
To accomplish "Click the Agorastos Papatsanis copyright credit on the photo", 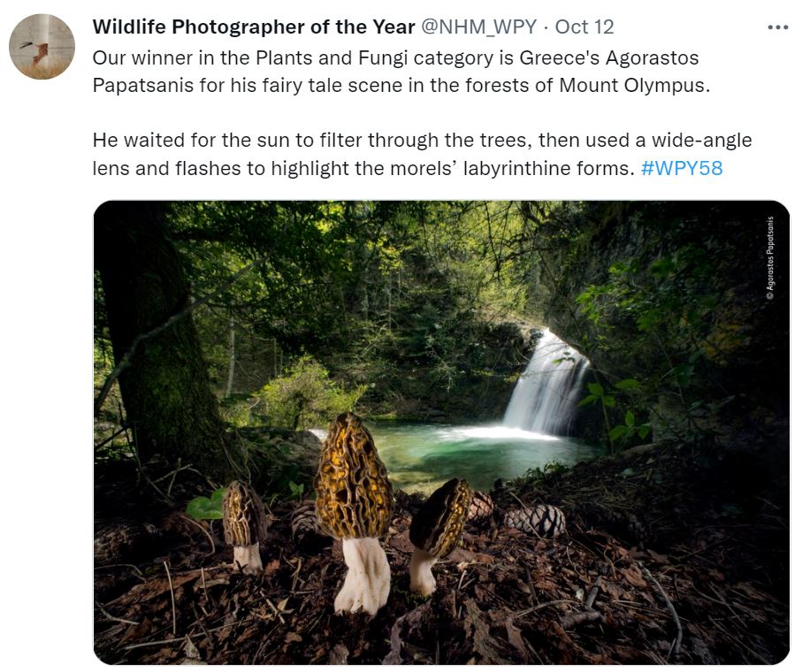I will tap(770, 257).
